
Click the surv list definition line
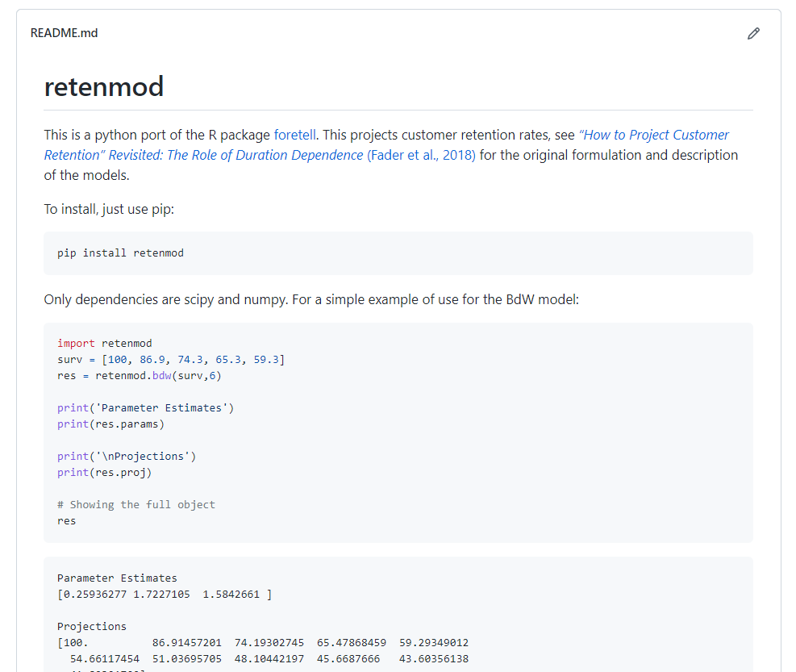tap(171, 359)
